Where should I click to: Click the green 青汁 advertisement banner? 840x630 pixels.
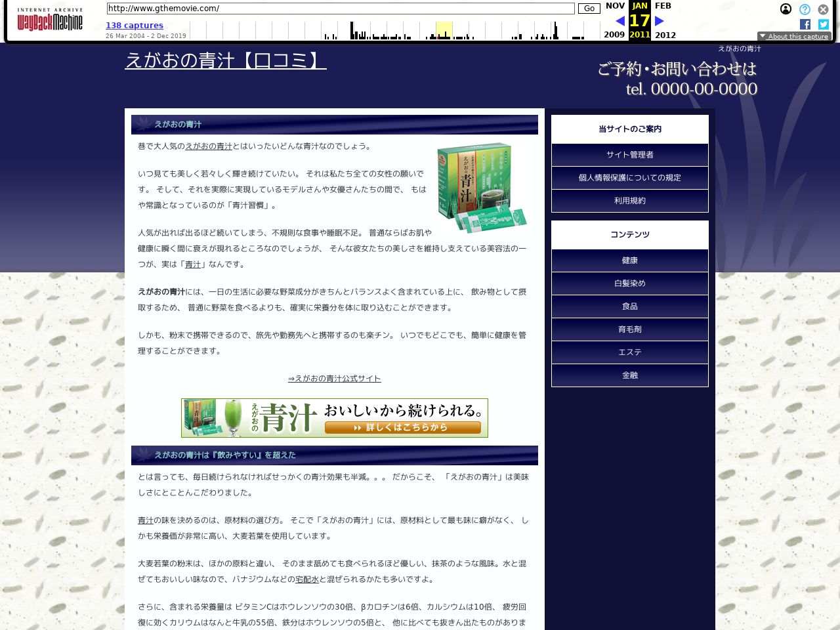click(x=334, y=418)
